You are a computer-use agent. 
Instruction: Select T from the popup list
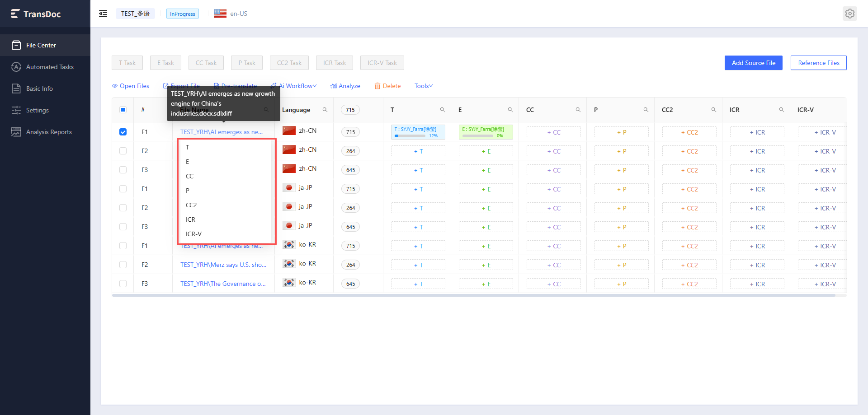226,147
